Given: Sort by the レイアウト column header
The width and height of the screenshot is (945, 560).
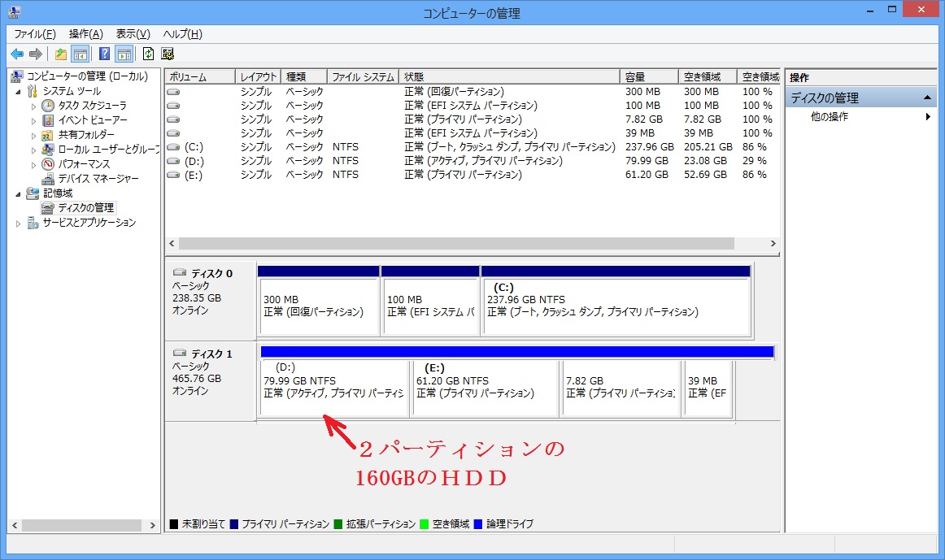Looking at the screenshot, I should (258, 77).
